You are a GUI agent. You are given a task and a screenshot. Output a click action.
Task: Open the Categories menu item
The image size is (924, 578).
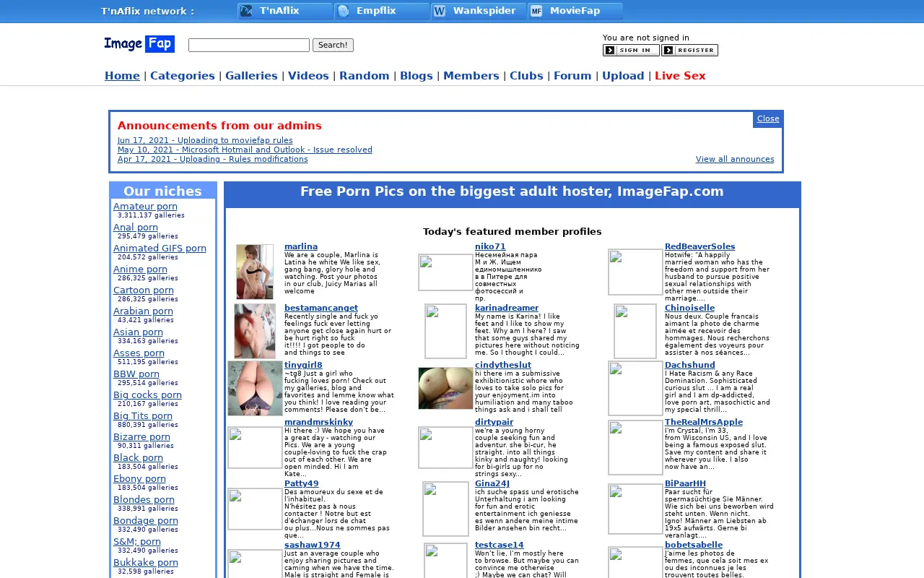[183, 76]
